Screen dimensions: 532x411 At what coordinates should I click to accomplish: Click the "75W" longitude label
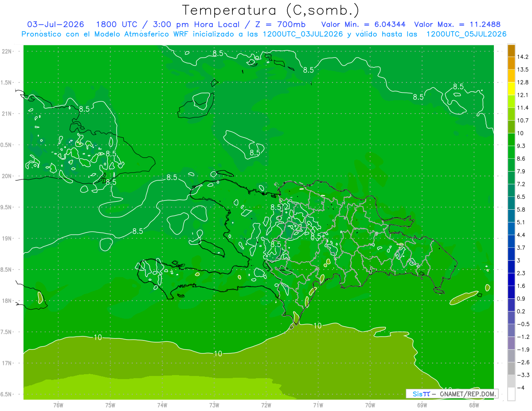[110, 405]
